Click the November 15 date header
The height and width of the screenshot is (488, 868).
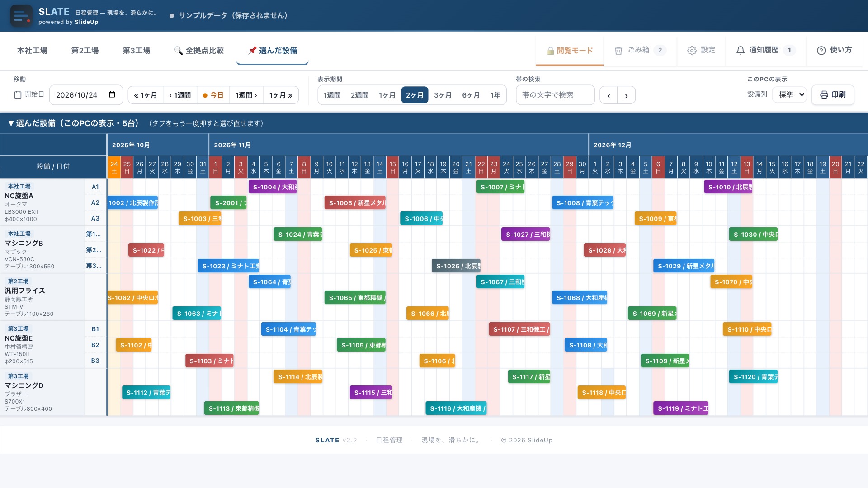pyautogui.click(x=392, y=167)
